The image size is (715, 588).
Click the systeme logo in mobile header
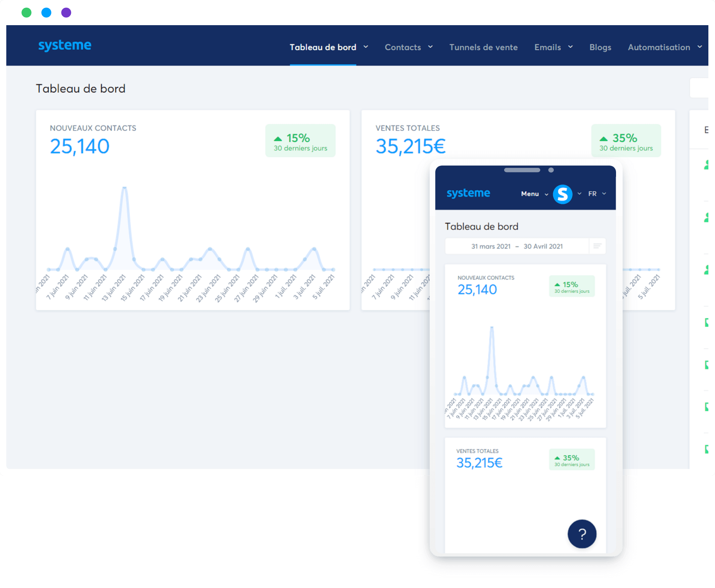click(468, 193)
